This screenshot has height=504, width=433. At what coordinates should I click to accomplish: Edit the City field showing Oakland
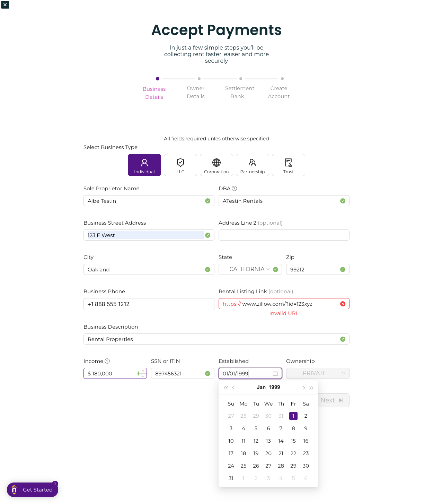(x=149, y=269)
